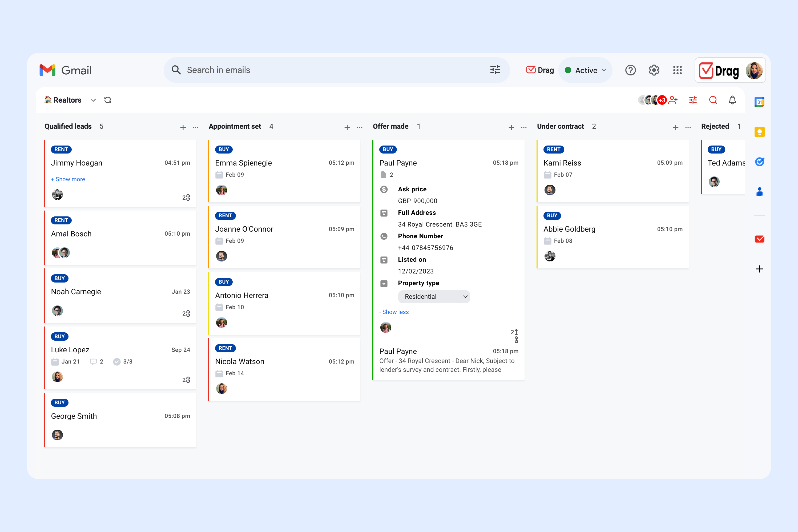Click phone number +44 07845756976
Screen dimensions: 798x532
pos(425,248)
